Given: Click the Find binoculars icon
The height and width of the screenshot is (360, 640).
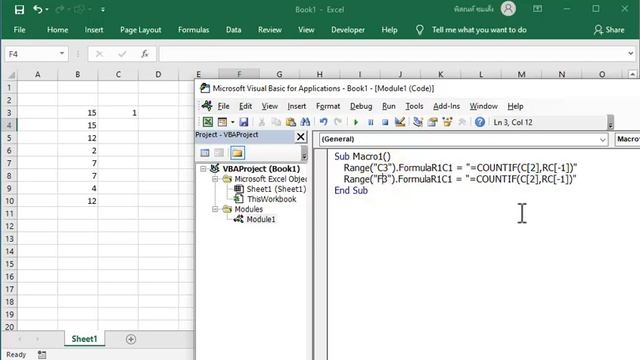Looking at the screenshot, I should (x=305, y=122).
